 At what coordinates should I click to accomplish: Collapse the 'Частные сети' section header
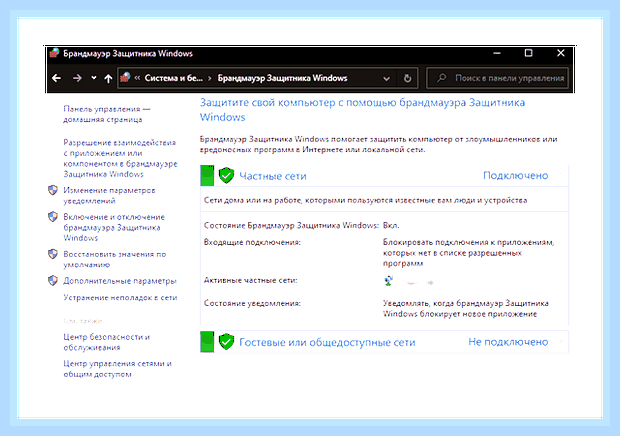tap(384, 176)
